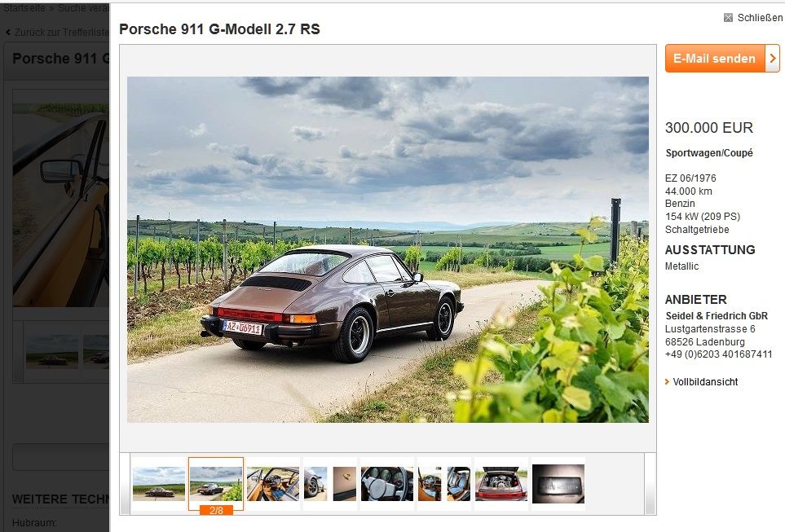The width and height of the screenshot is (785, 532).
Task: Open the engine bay thumbnail
Action: [x=501, y=483]
